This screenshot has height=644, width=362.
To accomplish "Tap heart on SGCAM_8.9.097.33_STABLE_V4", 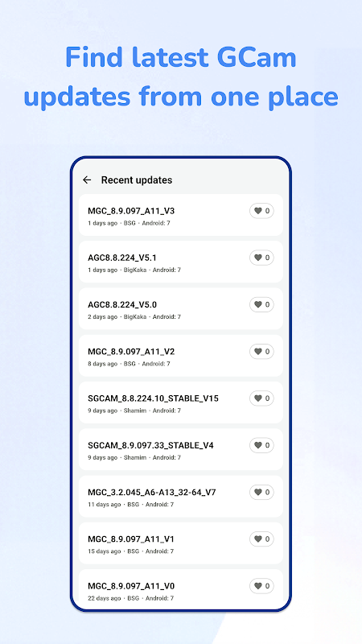I will tap(262, 445).
